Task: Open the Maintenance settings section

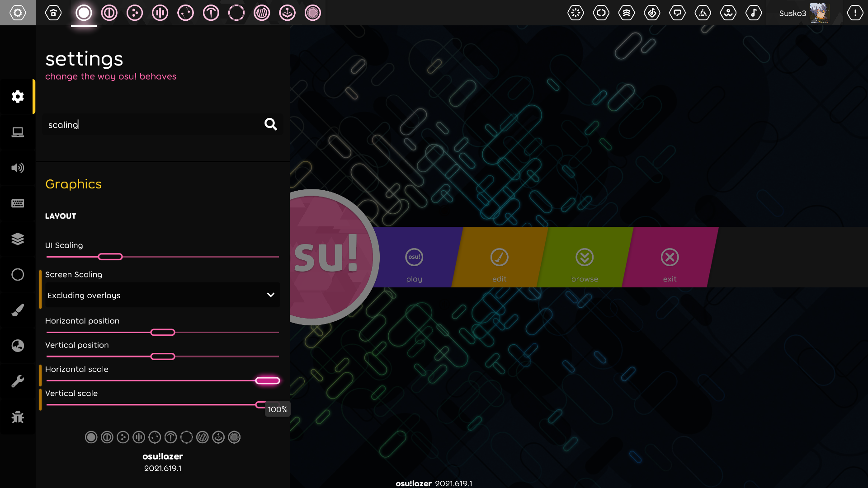Action: pyautogui.click(x=18, y=381)
